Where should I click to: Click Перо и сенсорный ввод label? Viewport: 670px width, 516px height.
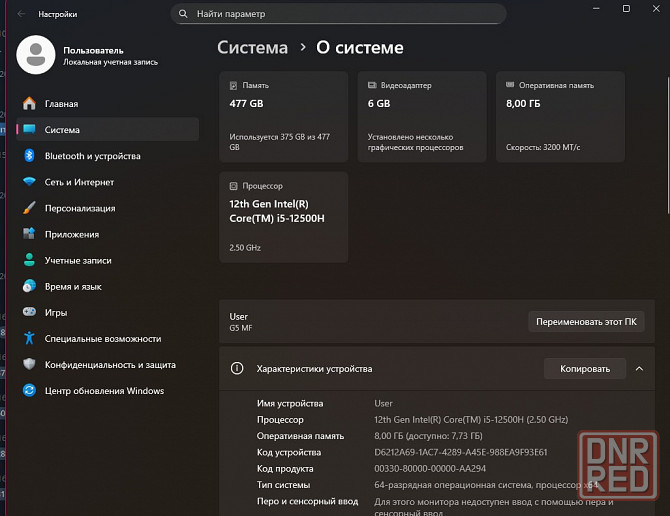[307, 501]
